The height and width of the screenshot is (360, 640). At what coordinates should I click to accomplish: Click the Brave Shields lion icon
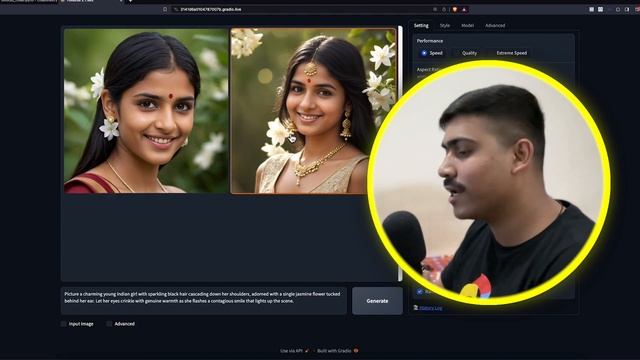coord(455,9)
